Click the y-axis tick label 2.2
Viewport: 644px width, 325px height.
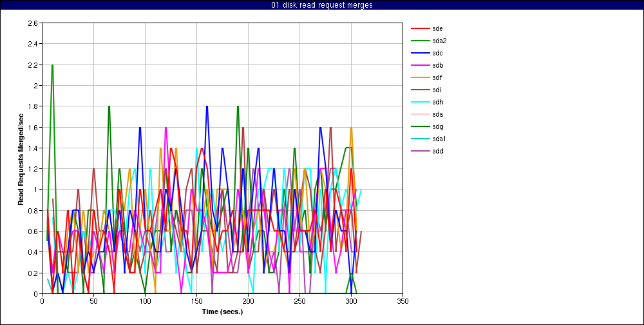33,64
